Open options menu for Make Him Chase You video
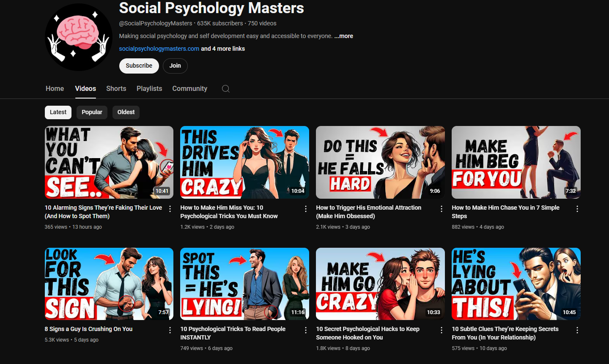 (577, 209)
